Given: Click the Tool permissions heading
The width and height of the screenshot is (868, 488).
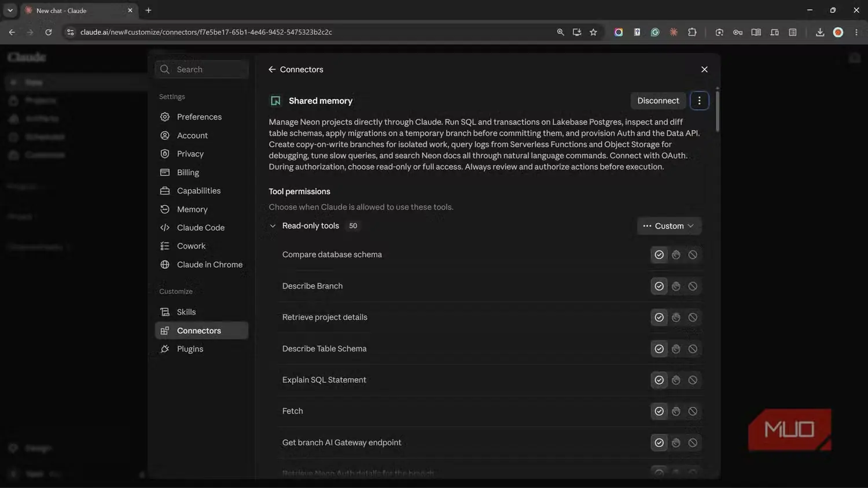Looking at the screenshot, I should click(299, 191).
